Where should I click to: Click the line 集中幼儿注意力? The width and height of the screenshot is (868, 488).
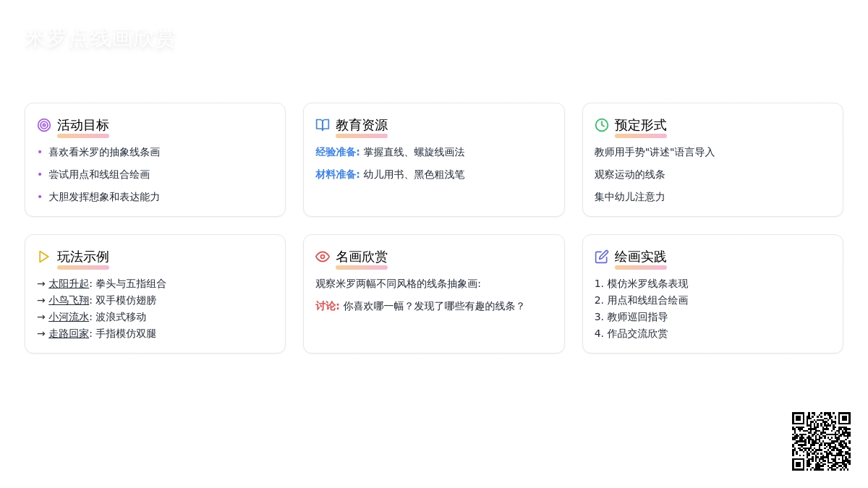tap(630, 197)
